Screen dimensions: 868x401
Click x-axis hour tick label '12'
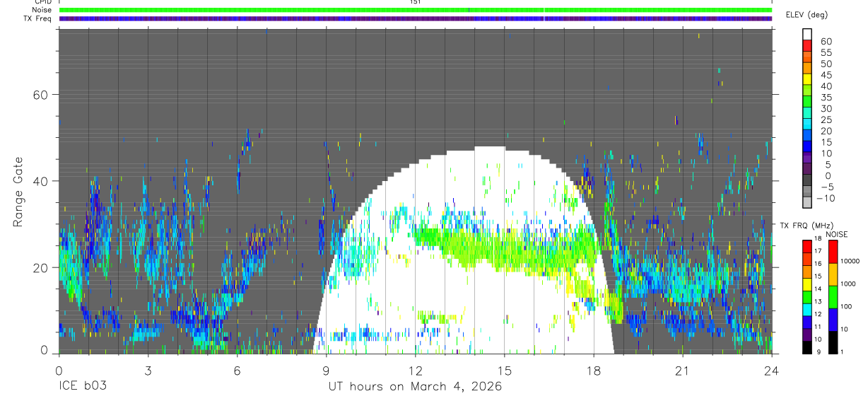[x=415, y=371]
